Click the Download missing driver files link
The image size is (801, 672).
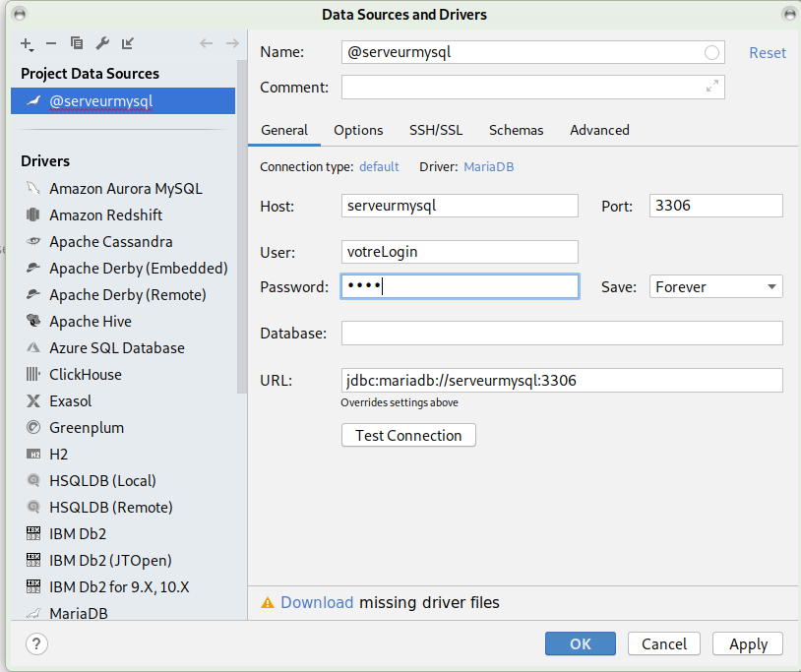317,602
